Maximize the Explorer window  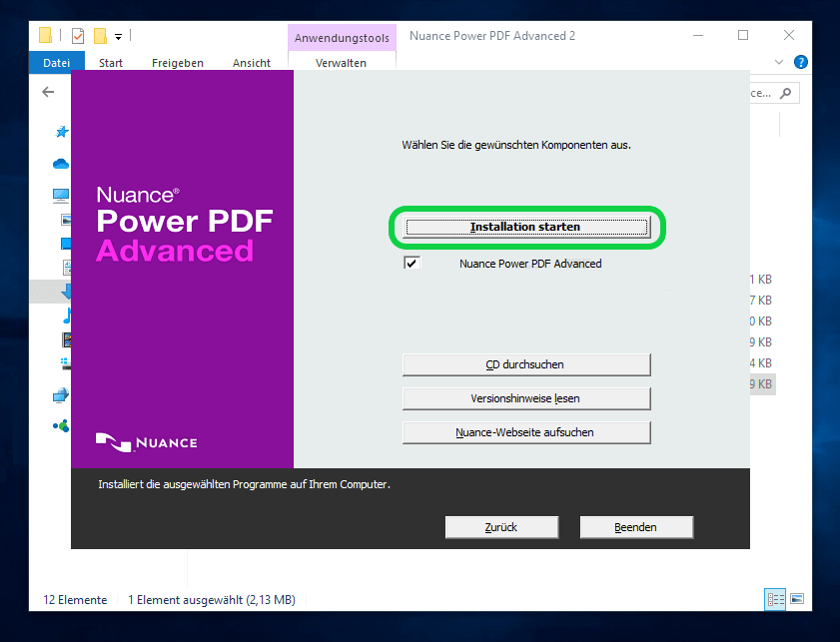[x=743, y=35]
